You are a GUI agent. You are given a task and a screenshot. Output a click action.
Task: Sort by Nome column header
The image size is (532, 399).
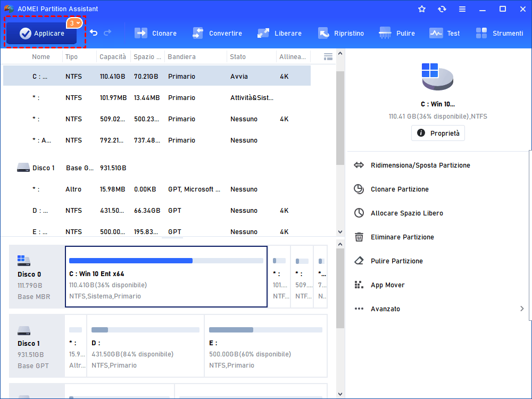tap(41, 57)
